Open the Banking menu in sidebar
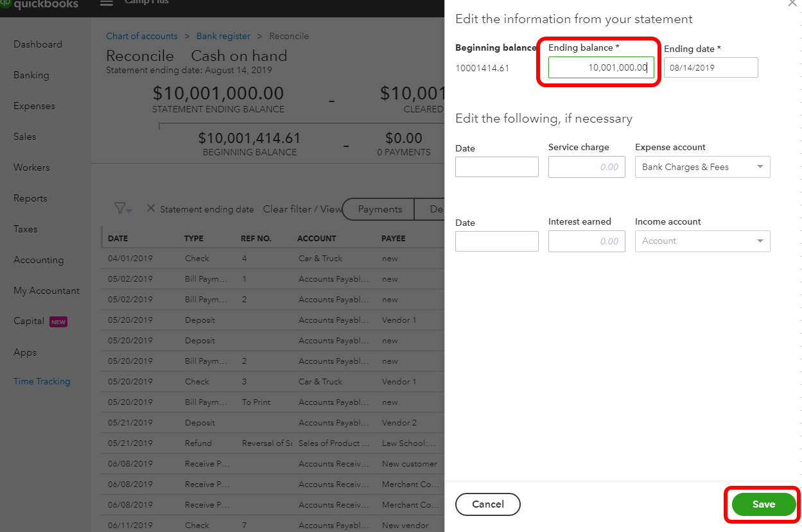This screenshot has height=532, width=802. click(31, 75)
